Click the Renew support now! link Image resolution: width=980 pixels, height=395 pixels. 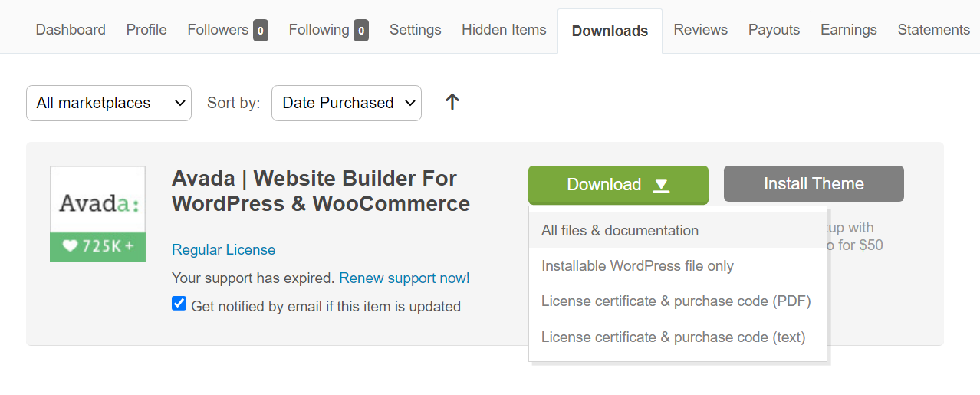tap(404, 278)
